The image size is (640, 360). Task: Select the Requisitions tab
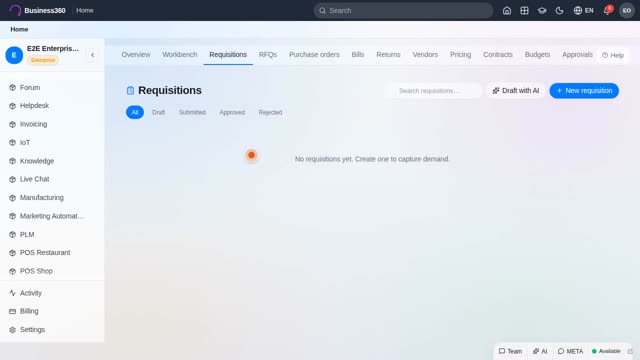point(228,55)
